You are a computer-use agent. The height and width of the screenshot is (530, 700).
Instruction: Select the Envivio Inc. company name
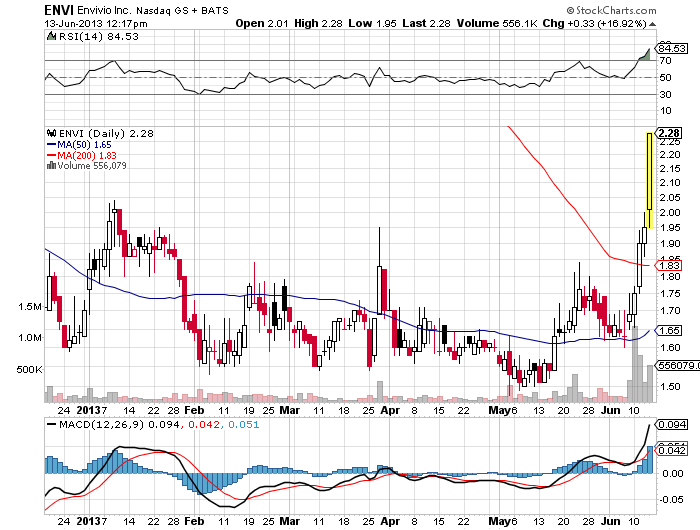click(x=104, y=10)
